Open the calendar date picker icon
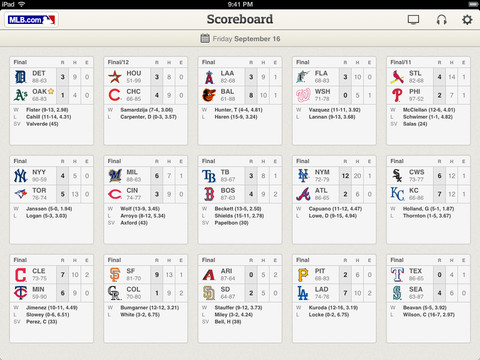The height and width of the screenshot is (360, 480). 205,38
